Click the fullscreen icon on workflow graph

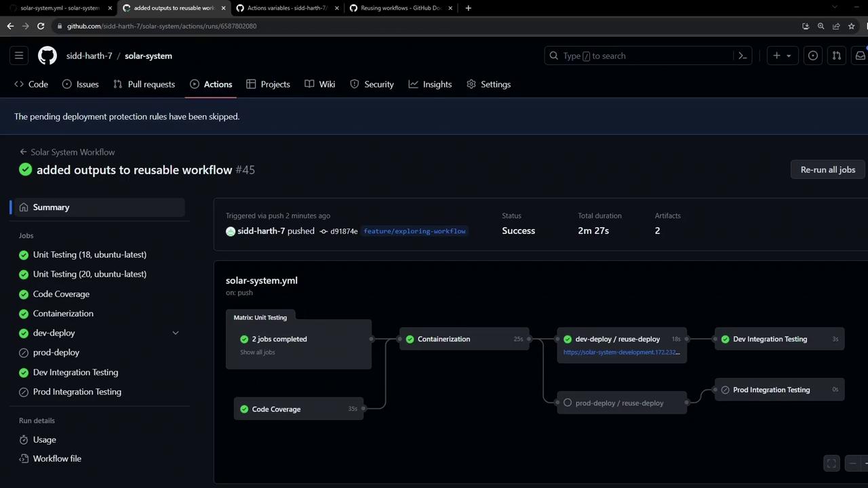(831, 463)
